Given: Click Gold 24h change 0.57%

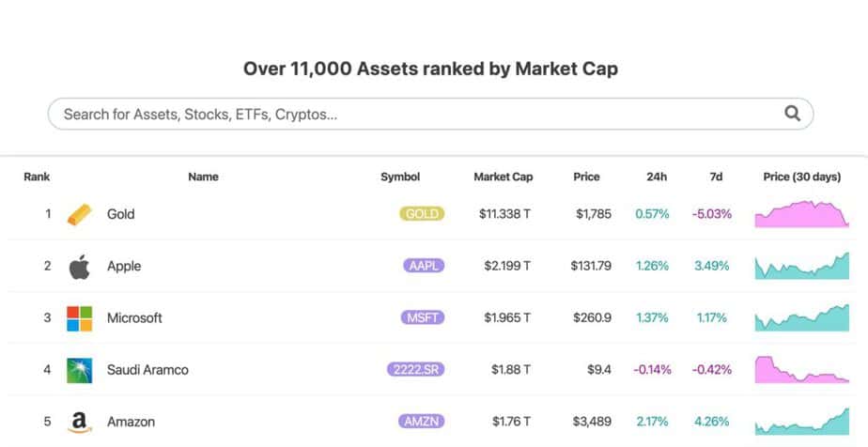Looking at the screenshot, I should [x=652, y=214].
